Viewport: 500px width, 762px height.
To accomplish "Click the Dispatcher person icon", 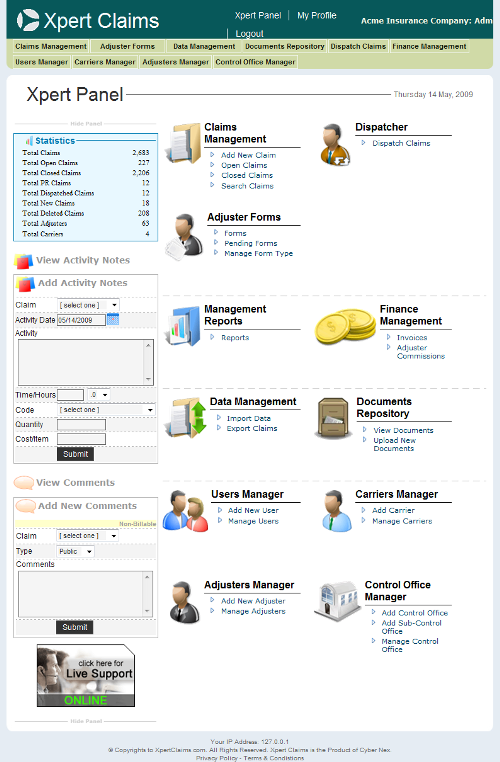I will click(335, 144).
